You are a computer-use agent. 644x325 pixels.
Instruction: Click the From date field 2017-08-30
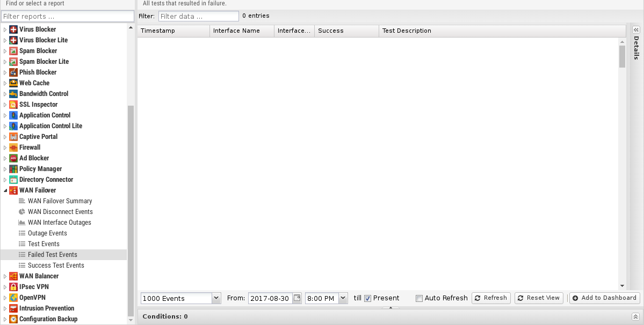(270, 298)
